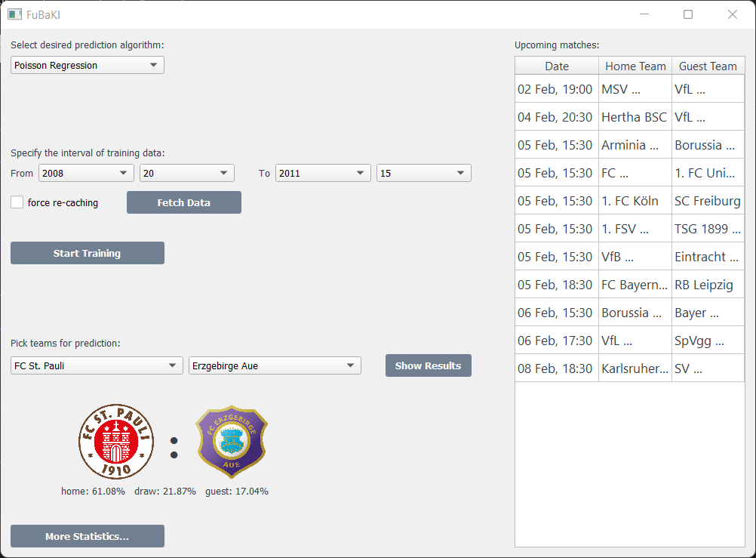Viewport: 756px width, 558px height.
Task: Select the 1. FC Köln home team cell
Action: click(635, 201)
